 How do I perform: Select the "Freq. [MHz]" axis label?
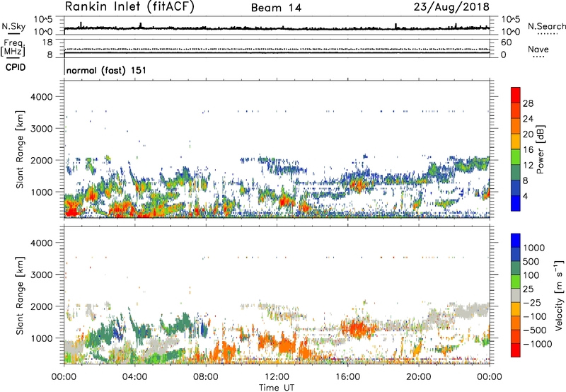click(x=13, y=47)
